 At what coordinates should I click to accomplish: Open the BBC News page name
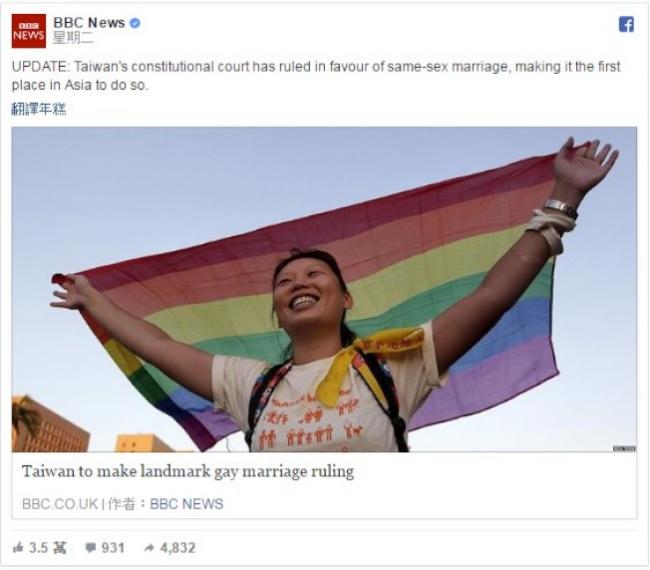point(89,23)
